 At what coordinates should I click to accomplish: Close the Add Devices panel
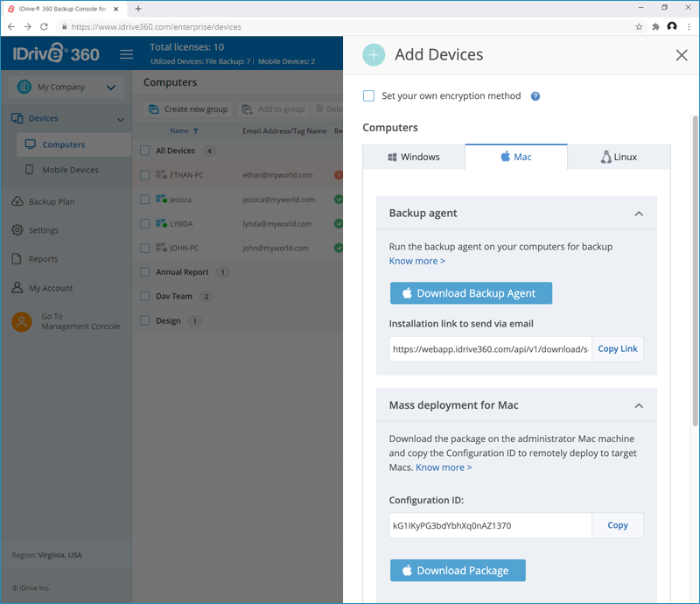[682, 55]
